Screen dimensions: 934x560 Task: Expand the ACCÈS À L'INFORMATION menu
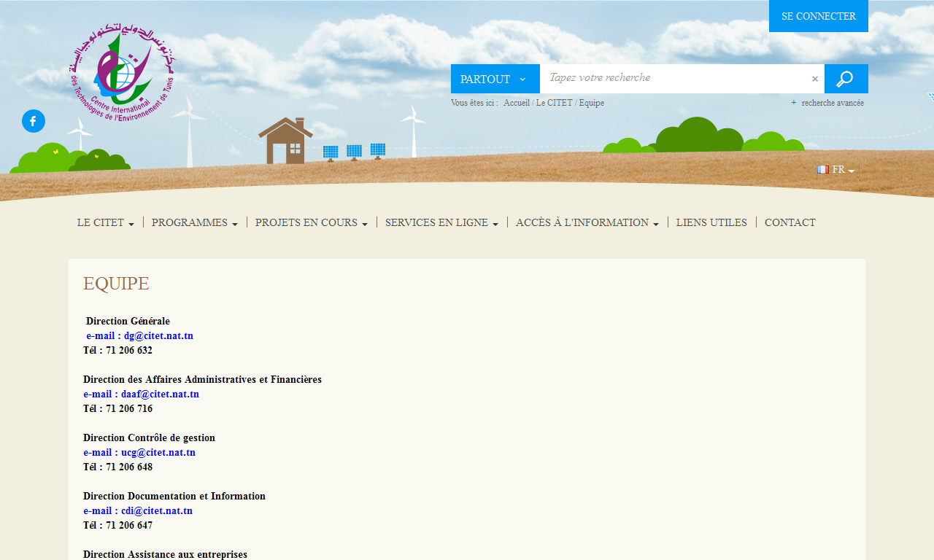coord(587,222)
